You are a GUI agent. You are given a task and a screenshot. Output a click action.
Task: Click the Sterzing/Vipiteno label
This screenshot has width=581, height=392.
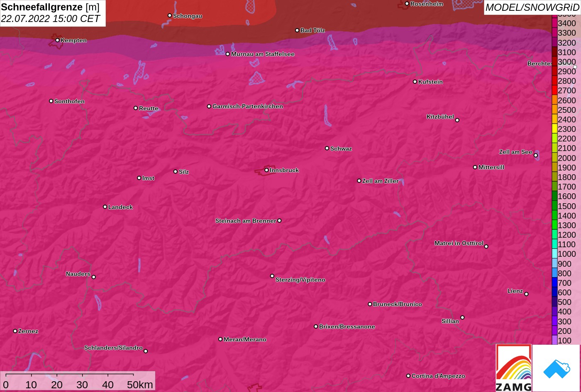click(x=300, y=280)
